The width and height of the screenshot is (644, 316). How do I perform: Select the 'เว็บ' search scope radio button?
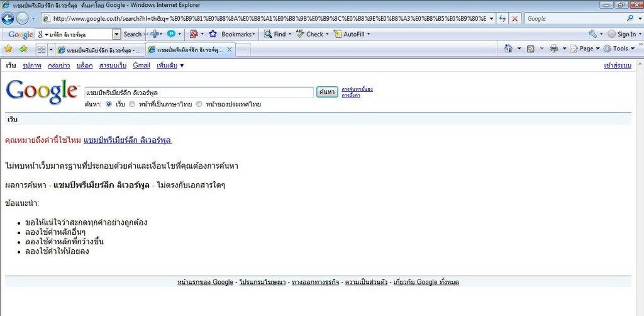coord(109,104)
